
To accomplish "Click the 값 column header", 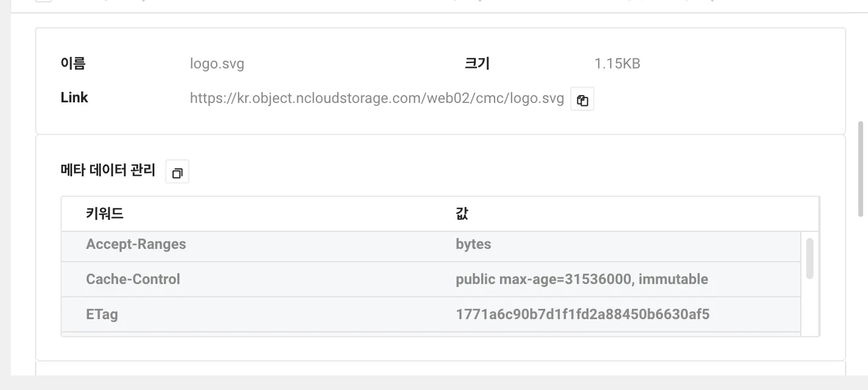I will 462,213.
